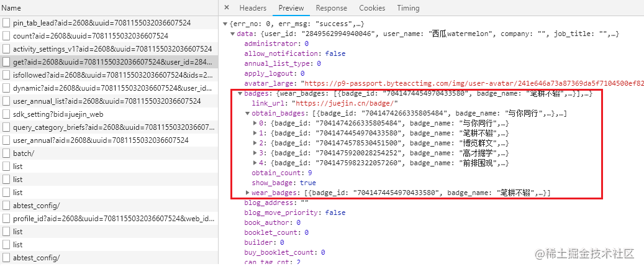Click the annual_list_type property
The height and width of the screenshot is (269, 644).
(282, 63)
